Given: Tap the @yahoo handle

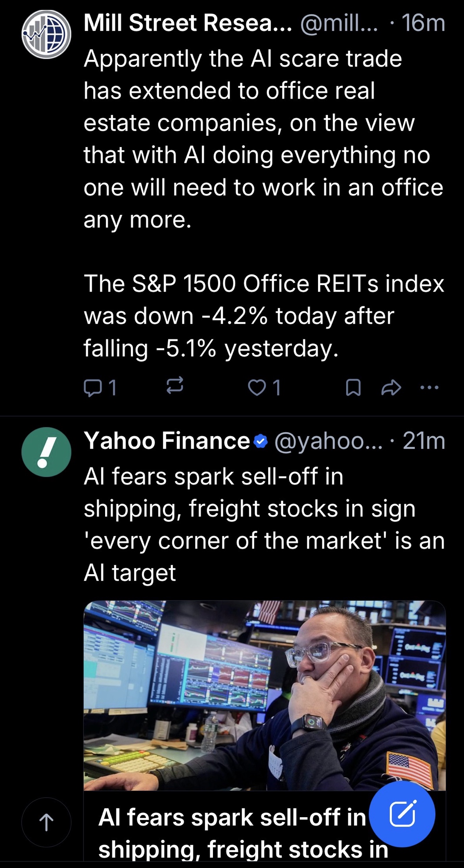Looking at the screenshot, I should tap(328, 441).
